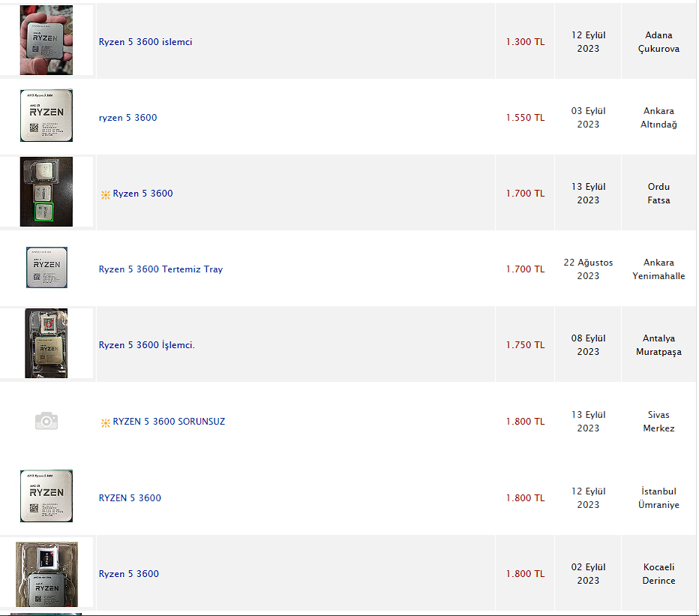Viewport: 699px width, 616px height.
Task: Open thumbnail of hand-held Ryzen 5 3600 islemci
Action: pyautogui.click(x=46, y=41)
